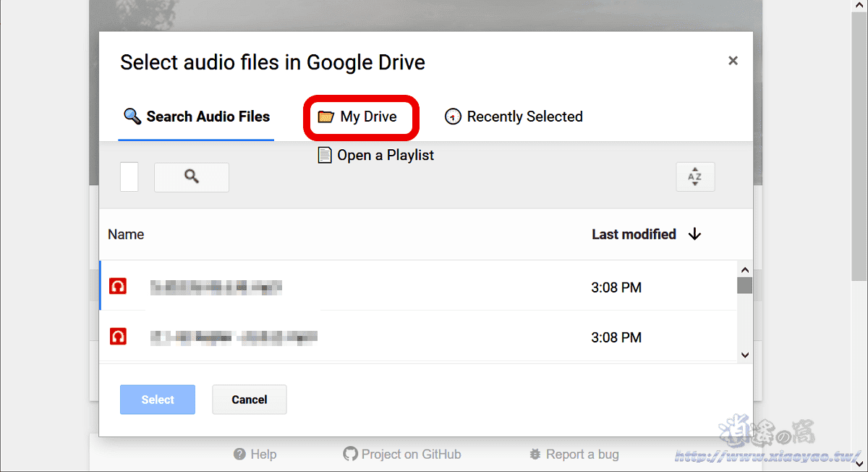Click the playlist document icon
The width and height of the screenshot is (868, 472).
click(323, 154)
